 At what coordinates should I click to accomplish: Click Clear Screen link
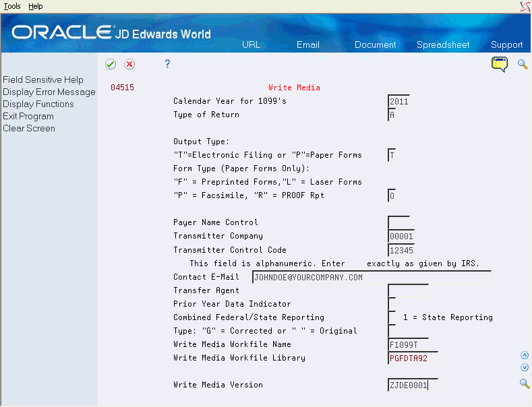[29, 129]
